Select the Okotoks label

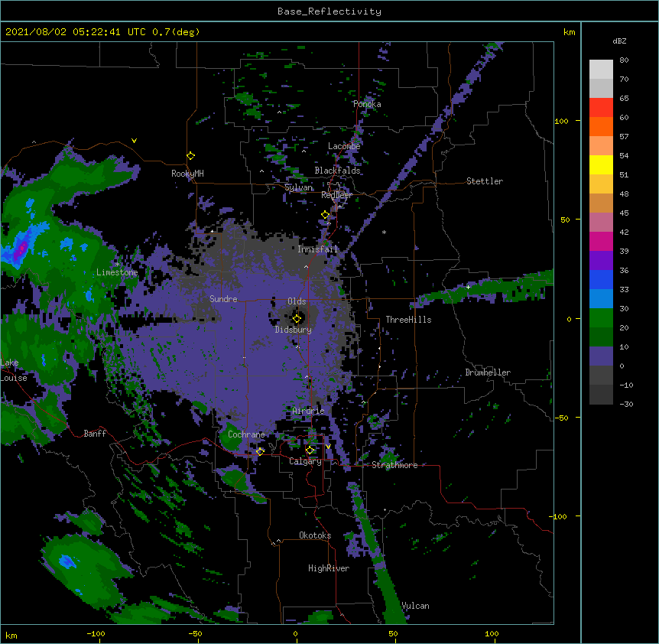click(315, 535)
